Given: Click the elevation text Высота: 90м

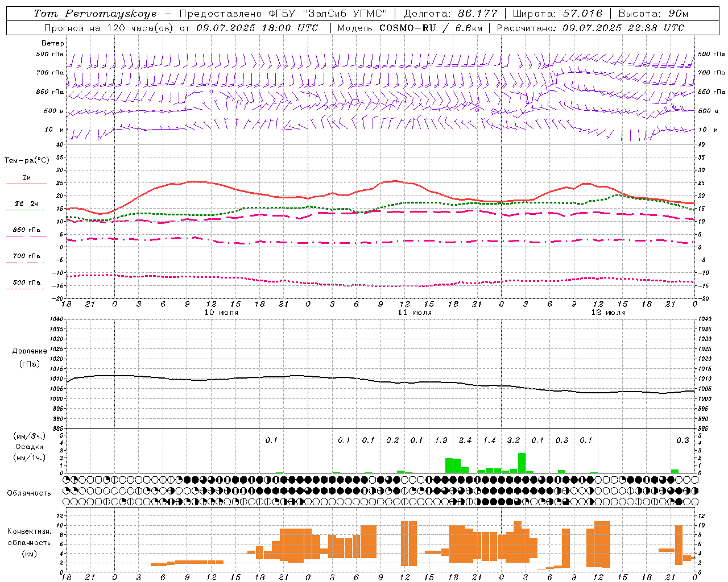Looking at the screenshot, I should [x=653, y=14].
